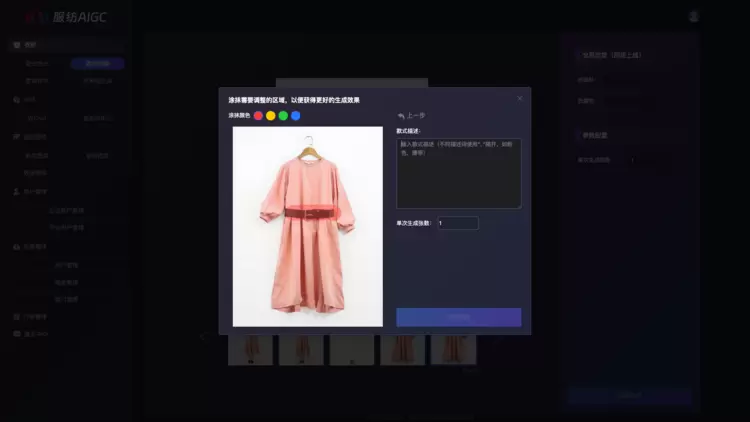The height and width of the screenshot is (422, 750).
Task: Pick the fourth dress thumbnail
Action: [402, 349]
